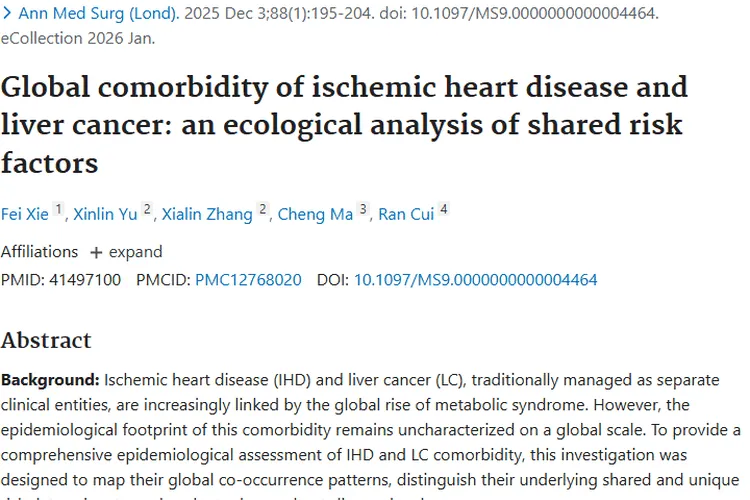750x500 pixels.
Task: Follow the DOI 10.1097/MS9.0000000000004464 link
Action: 475,280
